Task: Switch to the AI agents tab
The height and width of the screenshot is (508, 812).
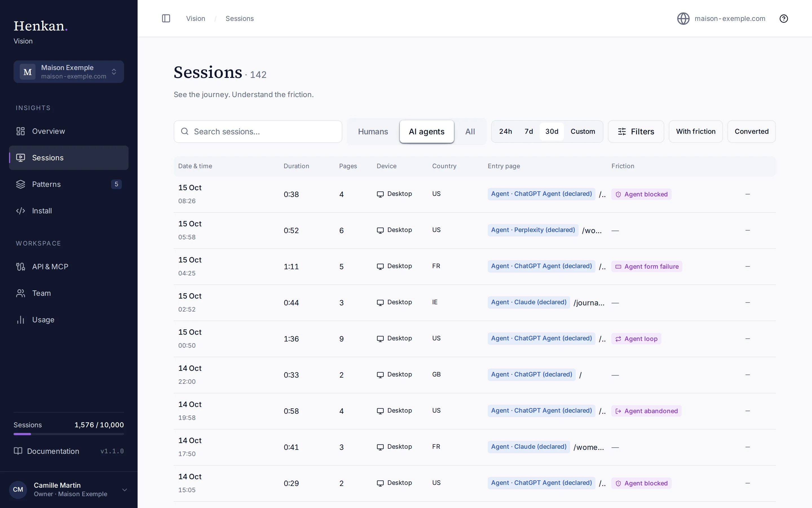Action: pos(427,132)
